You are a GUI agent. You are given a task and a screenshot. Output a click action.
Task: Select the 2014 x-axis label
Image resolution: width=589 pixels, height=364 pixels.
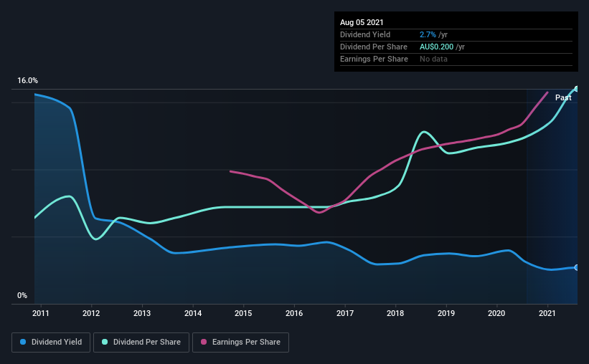click(193, 313)
